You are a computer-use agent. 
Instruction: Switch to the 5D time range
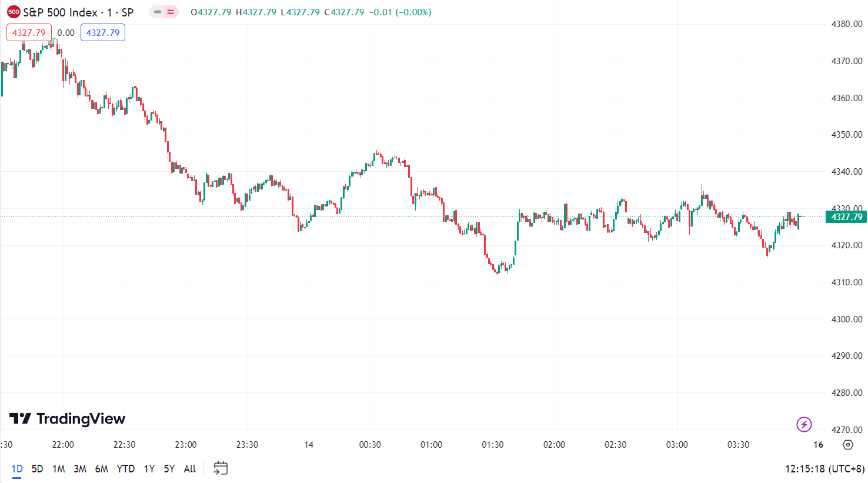tap(37, 469)
